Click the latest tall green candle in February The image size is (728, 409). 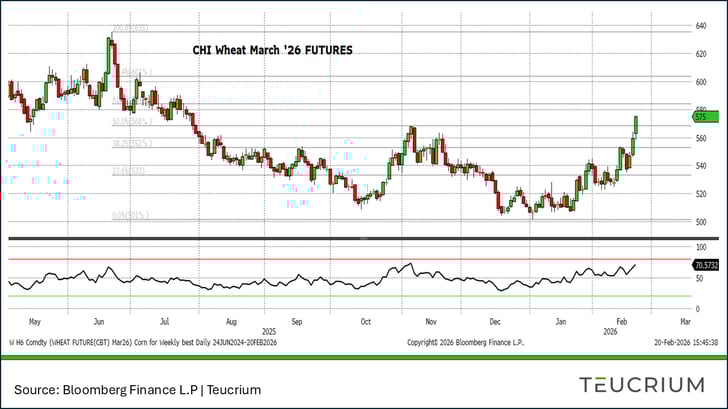(x=636, y=127)
